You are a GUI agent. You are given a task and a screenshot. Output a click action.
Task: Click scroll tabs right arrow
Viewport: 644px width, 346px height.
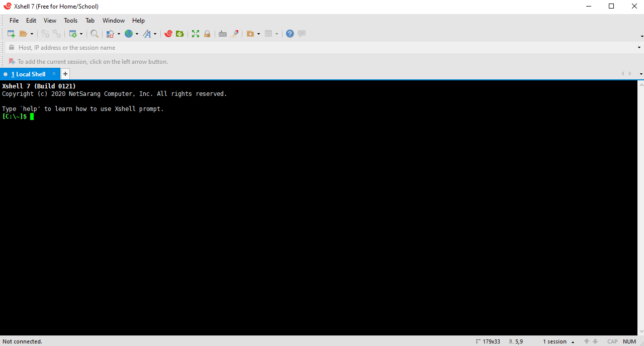coord(630,74)
